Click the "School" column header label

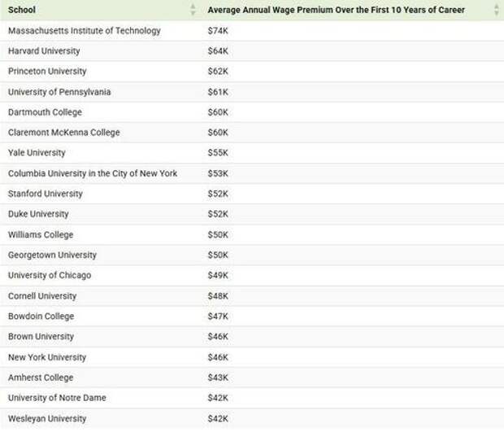coord(21,10)
